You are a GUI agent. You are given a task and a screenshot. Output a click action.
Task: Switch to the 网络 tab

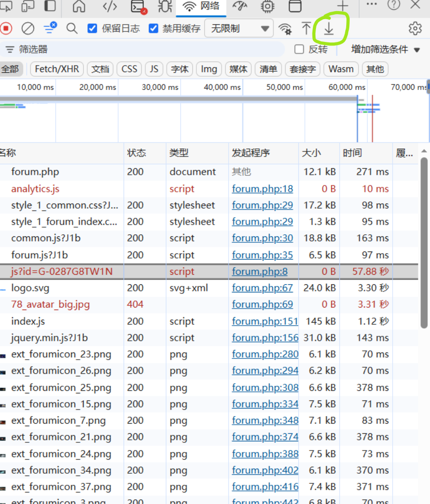(201, 6)
